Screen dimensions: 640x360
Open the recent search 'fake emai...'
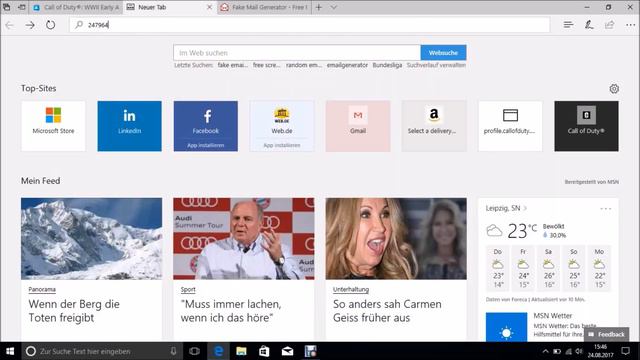[233, 65]
